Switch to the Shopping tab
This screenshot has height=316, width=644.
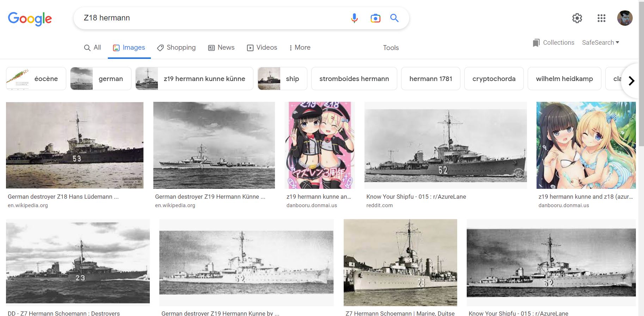[176, 48]
